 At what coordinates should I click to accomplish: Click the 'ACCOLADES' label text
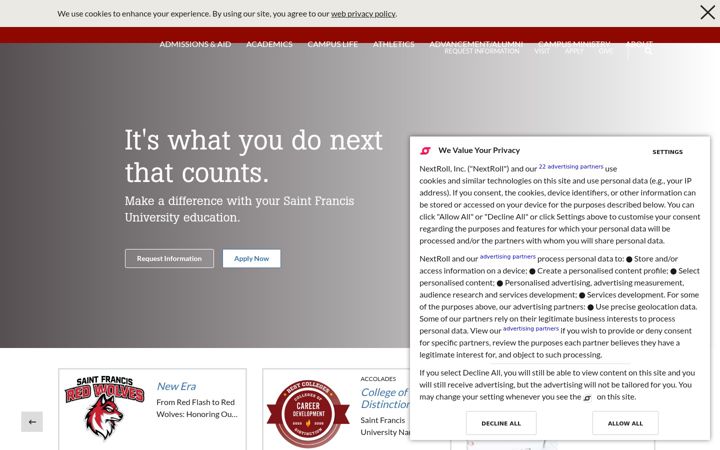378,379
